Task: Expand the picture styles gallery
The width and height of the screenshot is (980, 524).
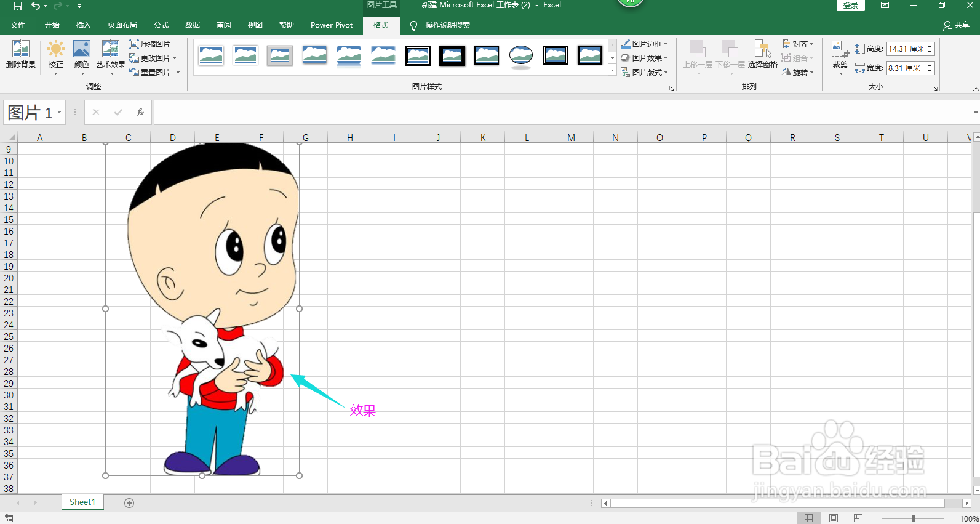Action: click(x=612, y=71)
